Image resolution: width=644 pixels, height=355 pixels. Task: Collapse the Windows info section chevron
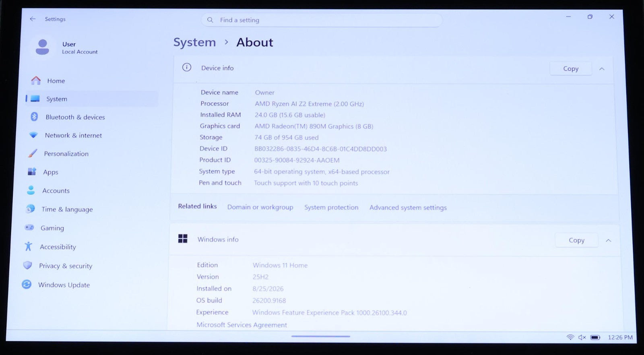(x=609, y=240)
